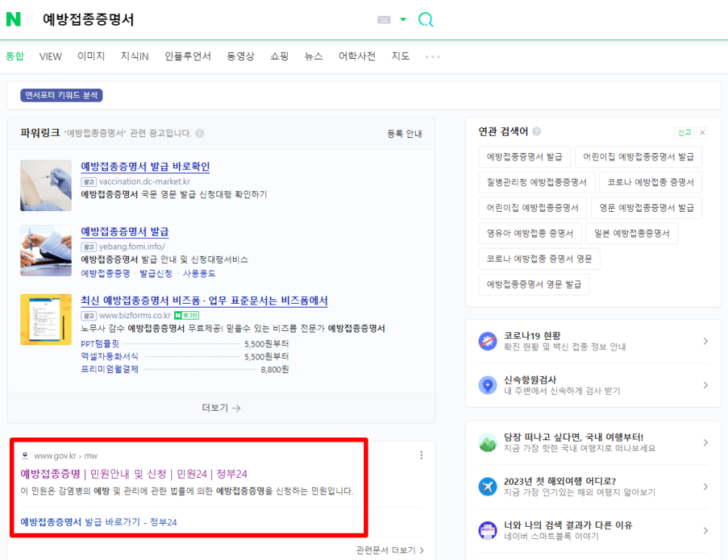Image resolution: width=728 pixels, height=560 pixels.
Task: Open 예방접종증명서 발급 바로확인 ad link
Action: [x=145, y=167]
